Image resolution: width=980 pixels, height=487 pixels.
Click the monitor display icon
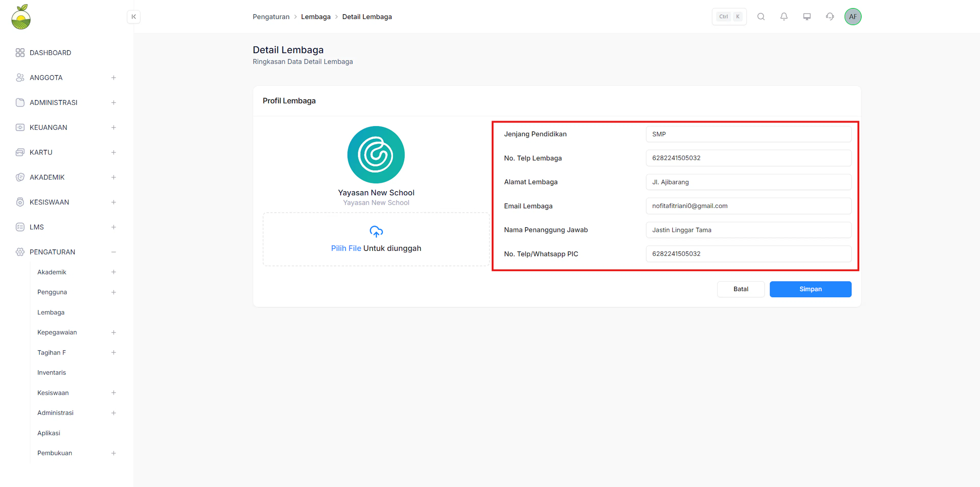pyautogui.click(x=807, y=17)
